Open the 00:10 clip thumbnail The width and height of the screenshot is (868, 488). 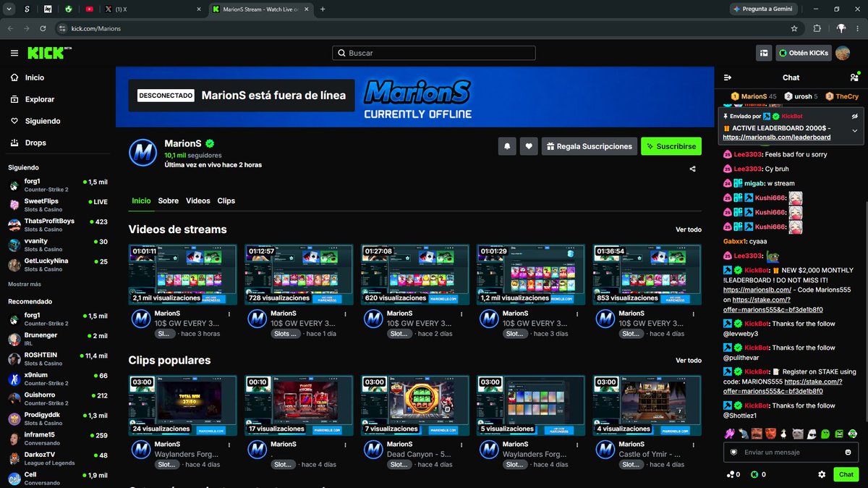click(x=299, y=405)
